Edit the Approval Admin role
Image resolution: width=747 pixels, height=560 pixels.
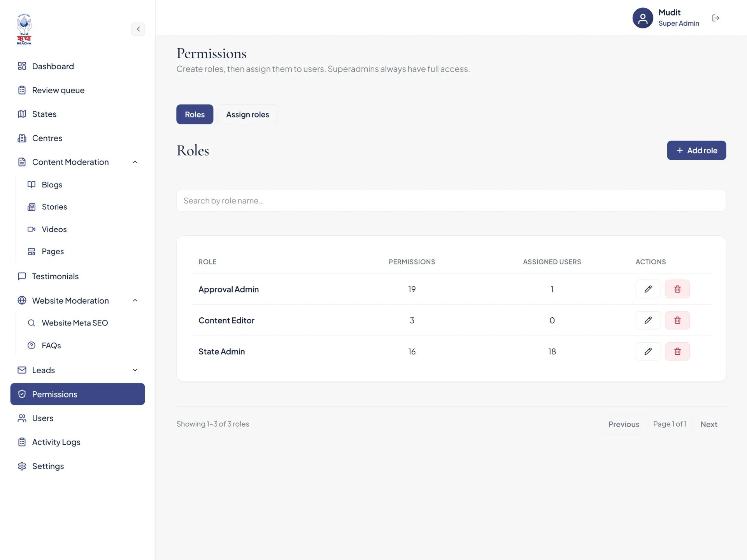pyautogui.click(x=648, y=289)
